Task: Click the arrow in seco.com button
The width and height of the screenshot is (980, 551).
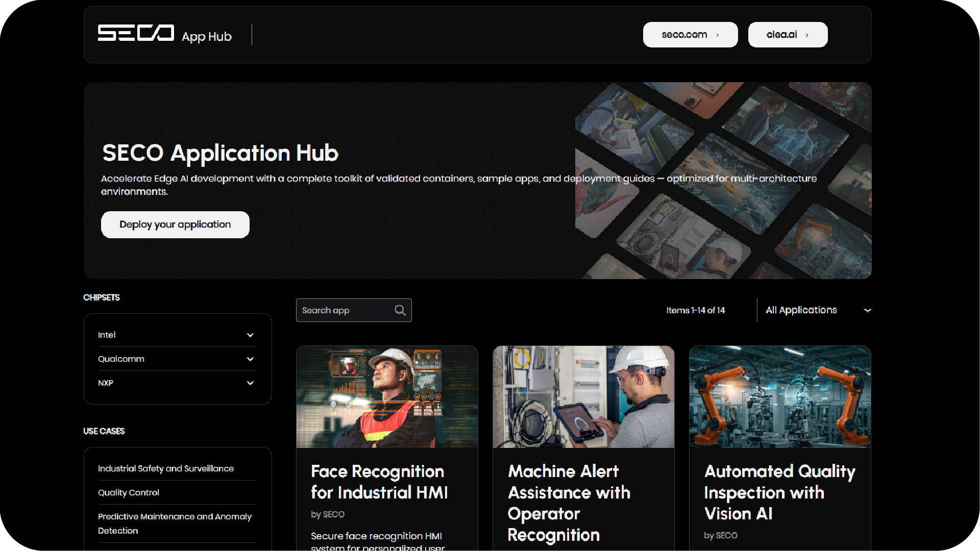Action: click(x=718, y=35)
